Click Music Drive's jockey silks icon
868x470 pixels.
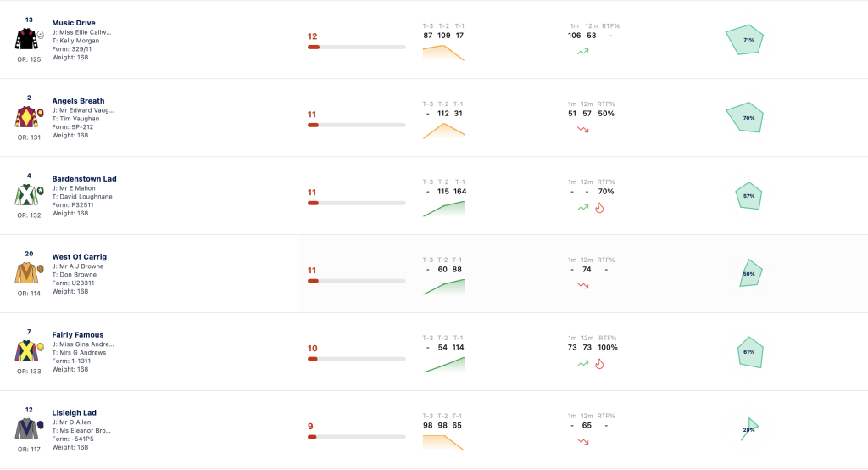click(x=26, y=39)
